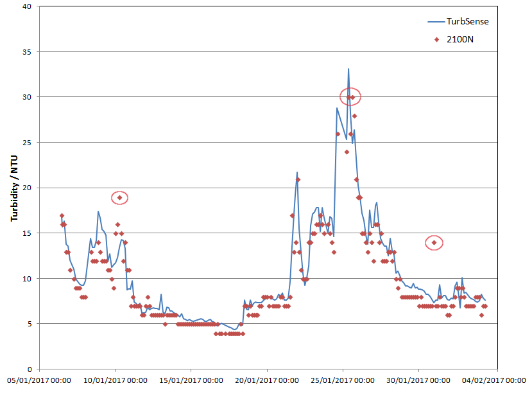The height and width of the screenshot is (408, 532).
Task: Click the 30/01/2017 00:00 date label
Action: pyautogui.click(x=418, y=380)
